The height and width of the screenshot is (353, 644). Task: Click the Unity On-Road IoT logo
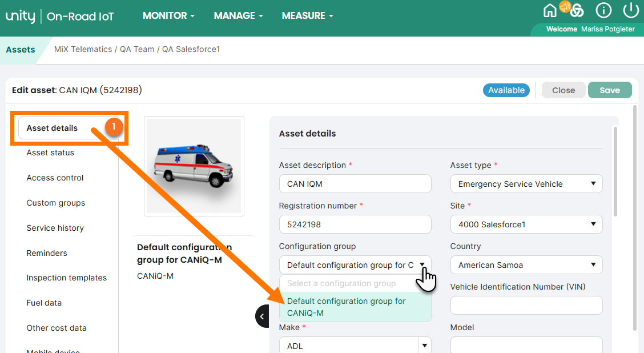(60, 16)
